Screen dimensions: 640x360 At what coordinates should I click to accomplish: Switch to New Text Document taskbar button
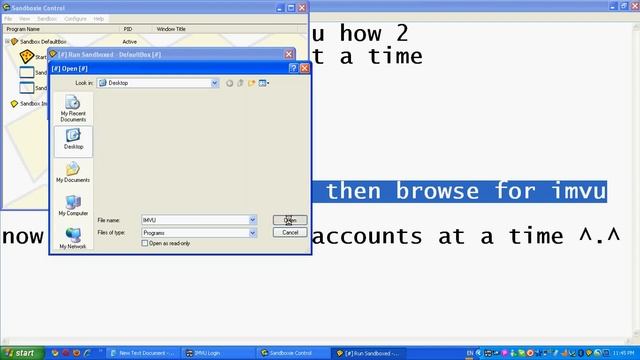click(x=142, y=353)
